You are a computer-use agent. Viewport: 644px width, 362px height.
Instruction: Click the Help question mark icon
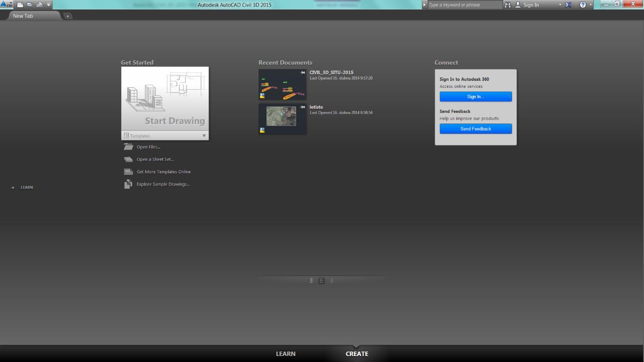click(583, 5)
